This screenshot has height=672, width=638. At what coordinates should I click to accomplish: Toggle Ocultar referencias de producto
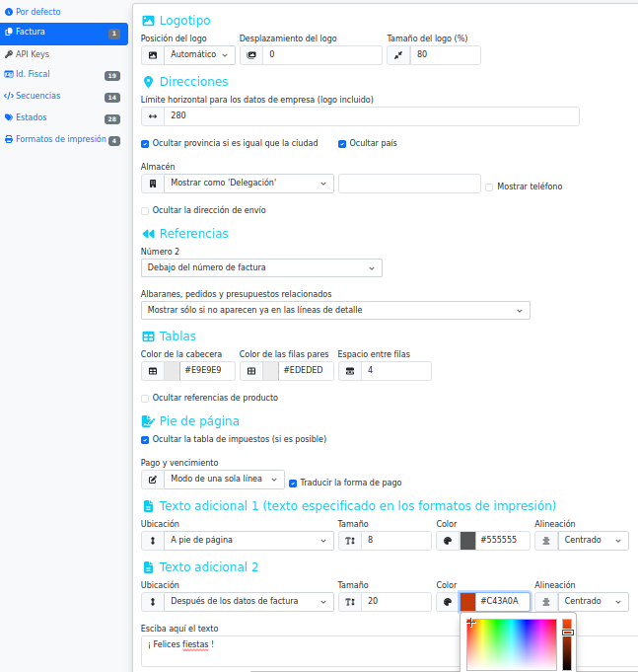(x=145, y=398)
